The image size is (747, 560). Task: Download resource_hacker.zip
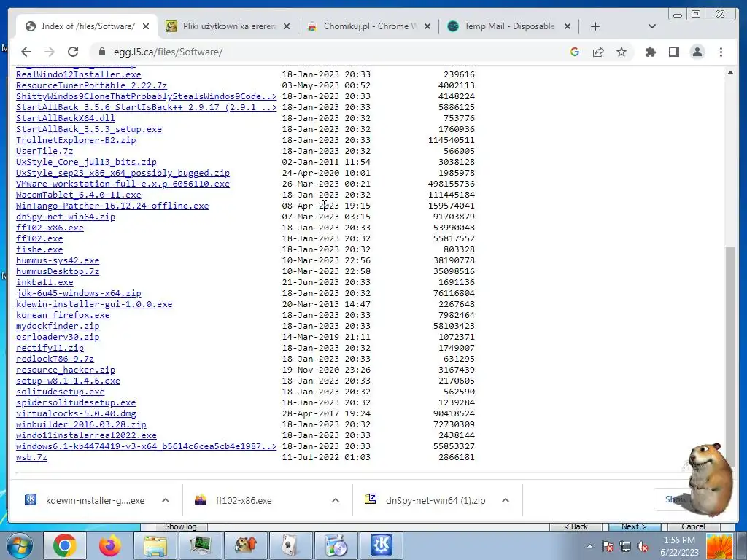click(x=65, y=370)
